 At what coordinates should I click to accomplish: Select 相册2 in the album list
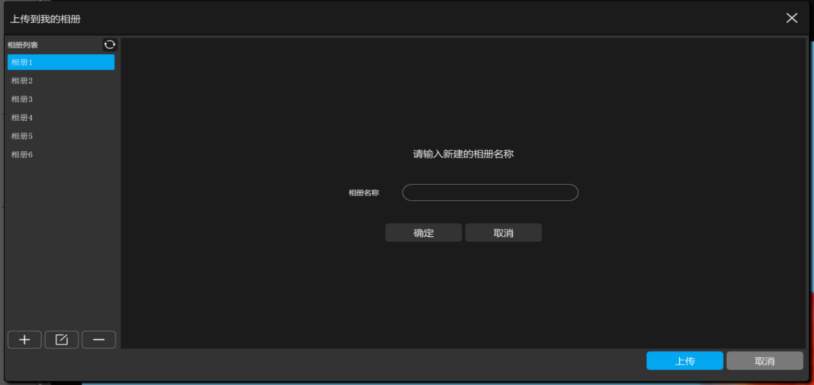61,81
